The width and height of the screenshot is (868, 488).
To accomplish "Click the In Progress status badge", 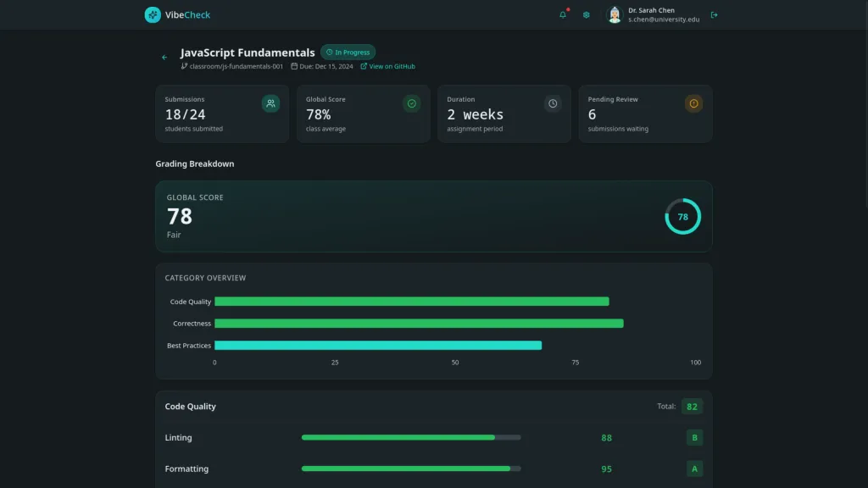I will coord(348,52).
